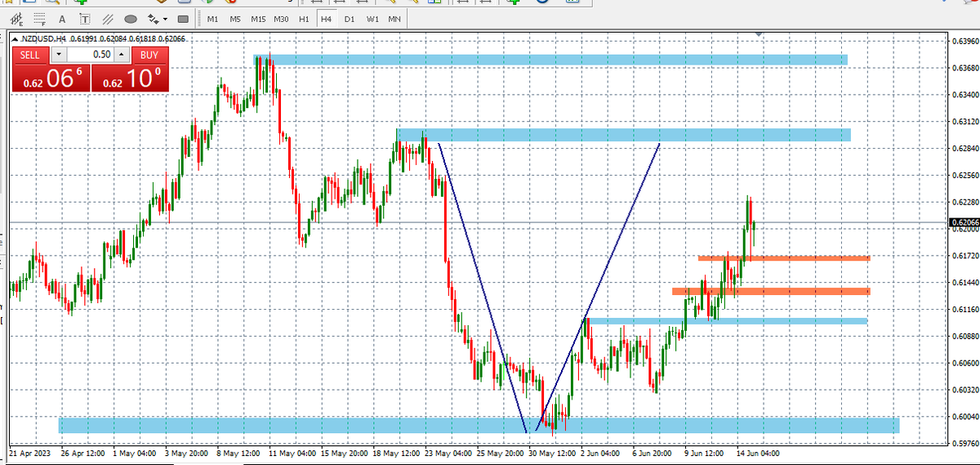This screenshot has width=980, height=465.
Task: Collapse the one-click trading panel triangle
Action: (x=15, y=39)
